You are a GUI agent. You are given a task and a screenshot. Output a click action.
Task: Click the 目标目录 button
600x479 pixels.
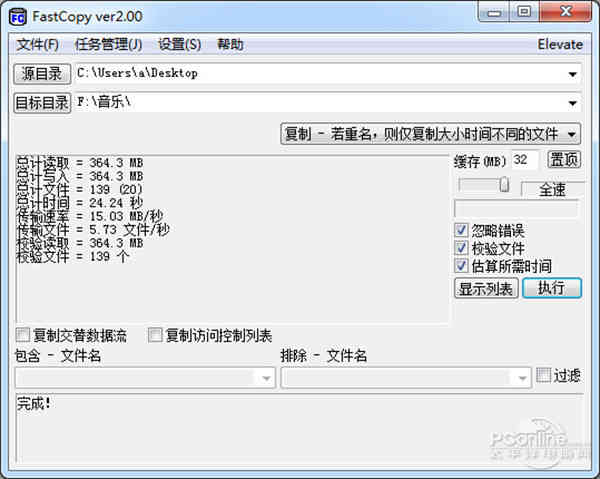point(42,103)
